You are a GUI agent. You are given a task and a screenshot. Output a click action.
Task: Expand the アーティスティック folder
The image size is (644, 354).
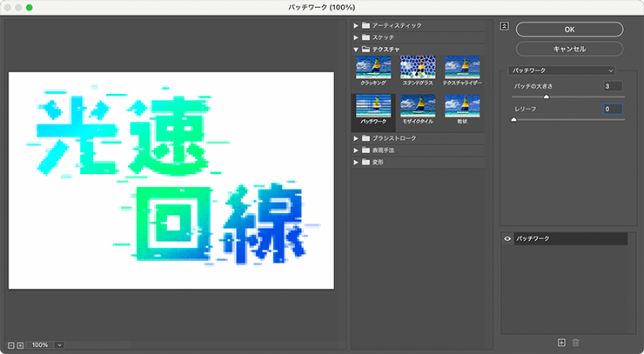357,25
